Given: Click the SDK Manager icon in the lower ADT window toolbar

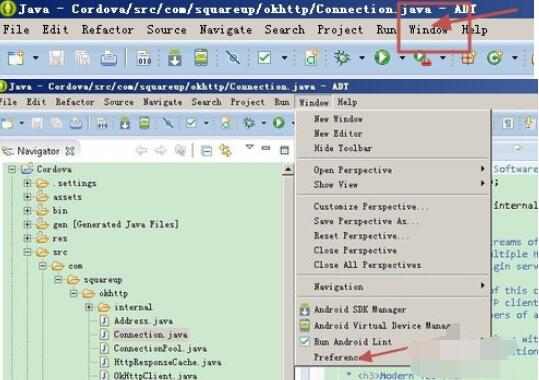Looking at the screenshot, I should point(125,123).
